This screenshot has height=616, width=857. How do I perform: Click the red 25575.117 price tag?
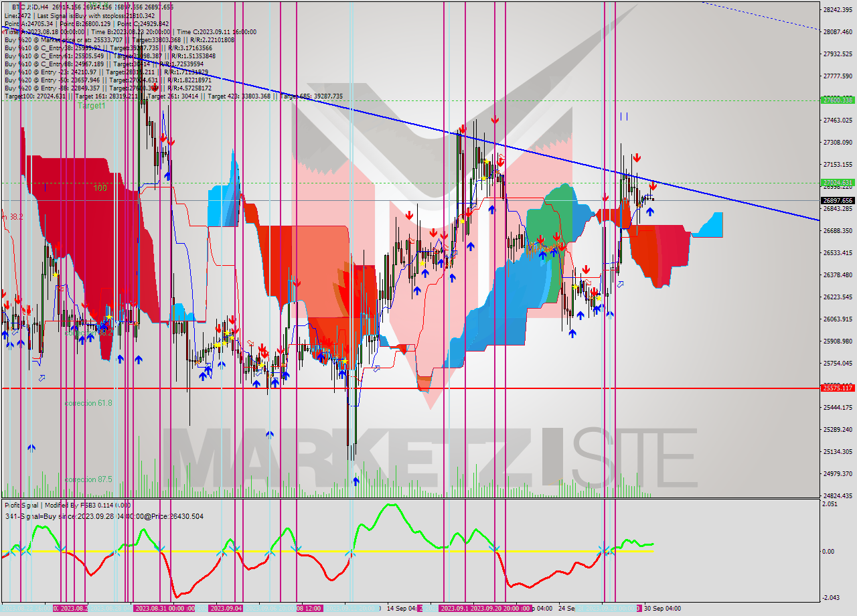837,388
